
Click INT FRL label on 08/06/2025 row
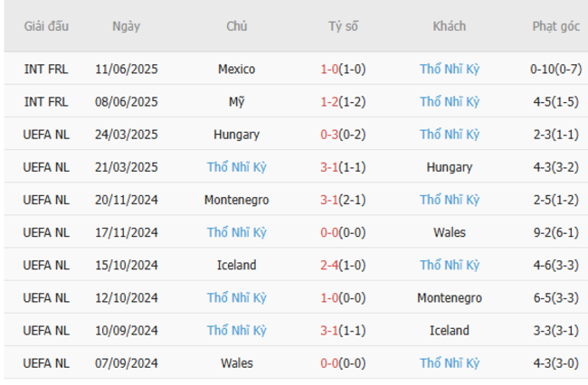(46, 101)
